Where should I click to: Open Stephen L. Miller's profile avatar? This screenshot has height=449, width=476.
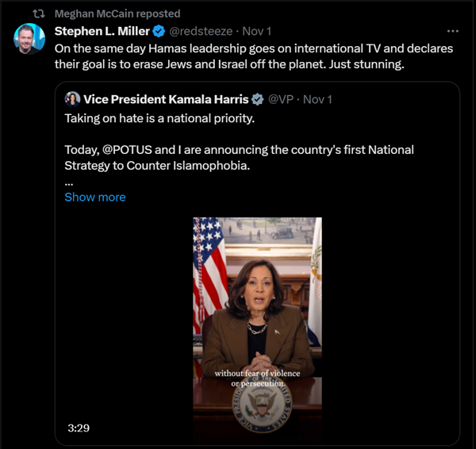click(29, 39)
